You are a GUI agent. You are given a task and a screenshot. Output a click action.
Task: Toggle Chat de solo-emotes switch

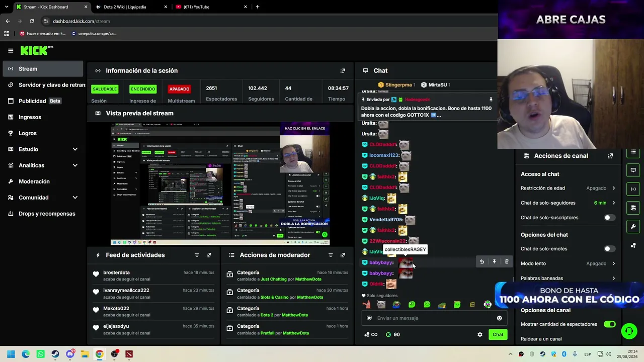[x=609, y=249]
